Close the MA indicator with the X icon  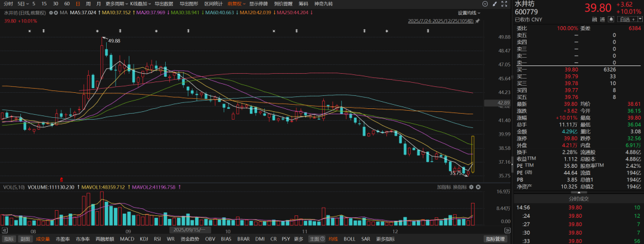54,12
